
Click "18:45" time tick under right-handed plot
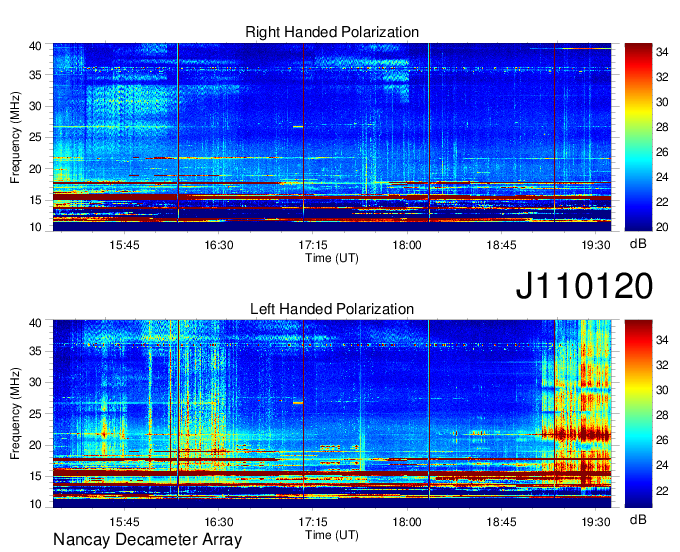pyautogui.click(x=501, y=245)
